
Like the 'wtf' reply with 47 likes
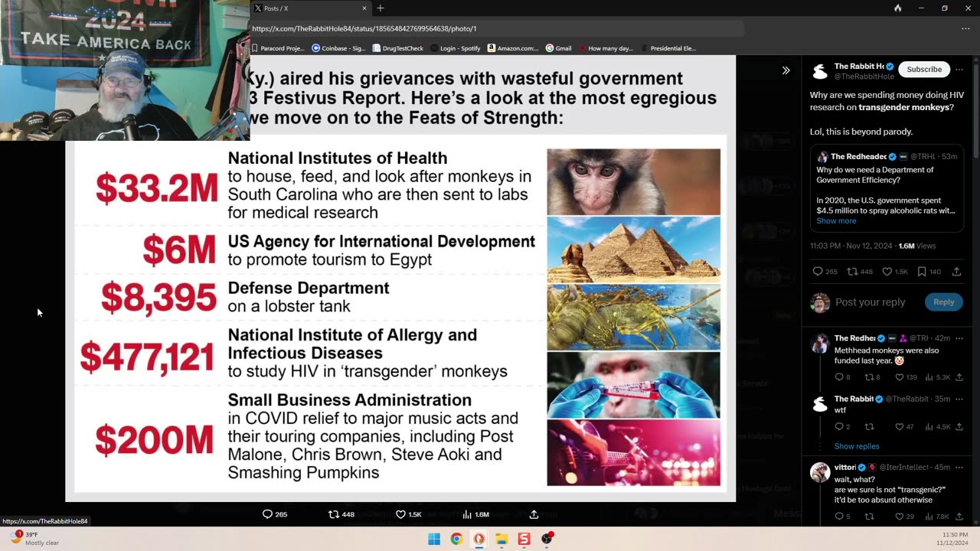[900, 427]
